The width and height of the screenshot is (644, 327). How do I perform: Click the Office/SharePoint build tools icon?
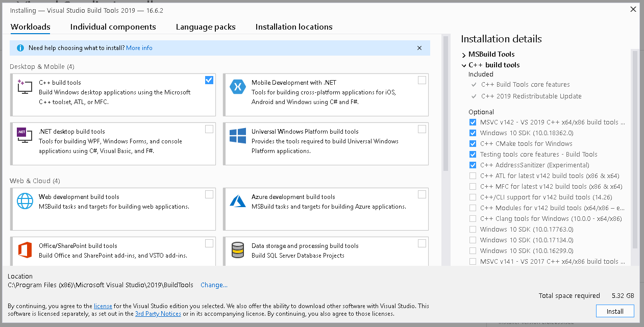[25, 250]
